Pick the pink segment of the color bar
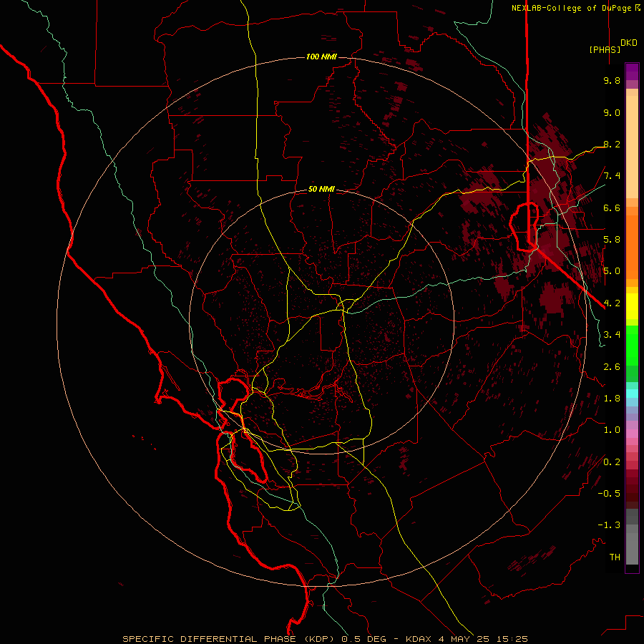This screenshot has width=644, height=644. tap(632, 434)
